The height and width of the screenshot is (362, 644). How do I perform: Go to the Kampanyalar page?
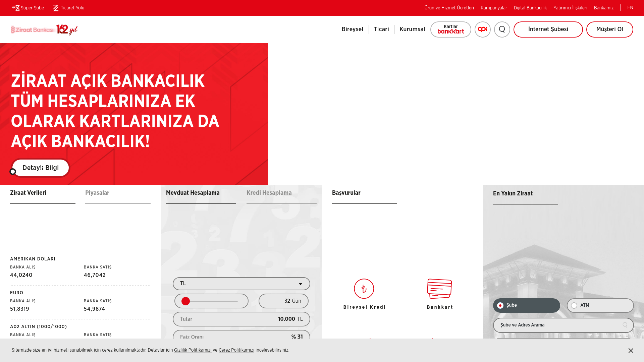pyautogui.click(x=494, y=8)
